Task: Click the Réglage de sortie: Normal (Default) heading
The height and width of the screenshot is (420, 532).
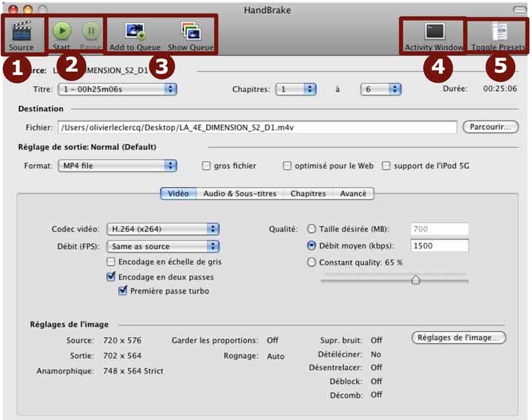Action: (x=87, y=147)
